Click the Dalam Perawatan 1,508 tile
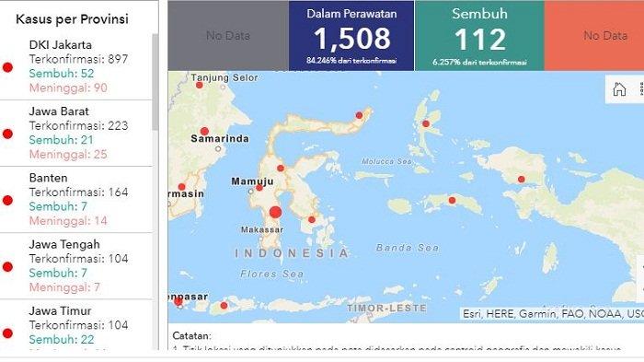The height and width of the screenshot is (362, 644). coord(351,36)
